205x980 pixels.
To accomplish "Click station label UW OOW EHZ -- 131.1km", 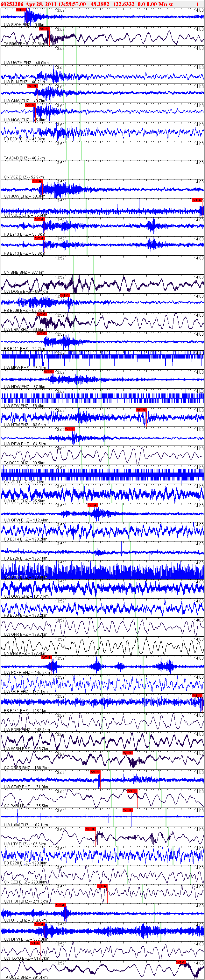I will coord(26,596).
